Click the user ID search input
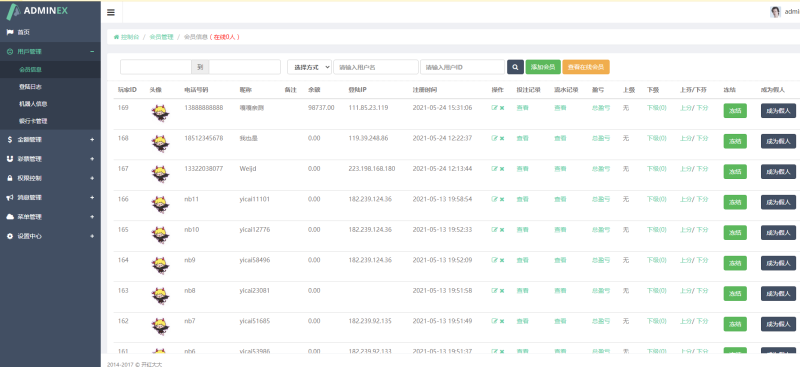The width and height of the screenshot is (800, 367). pos(463,67)
